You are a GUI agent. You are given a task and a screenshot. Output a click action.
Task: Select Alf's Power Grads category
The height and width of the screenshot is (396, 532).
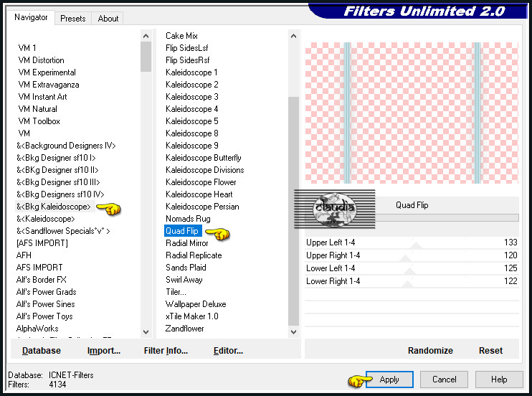point(46,292)
